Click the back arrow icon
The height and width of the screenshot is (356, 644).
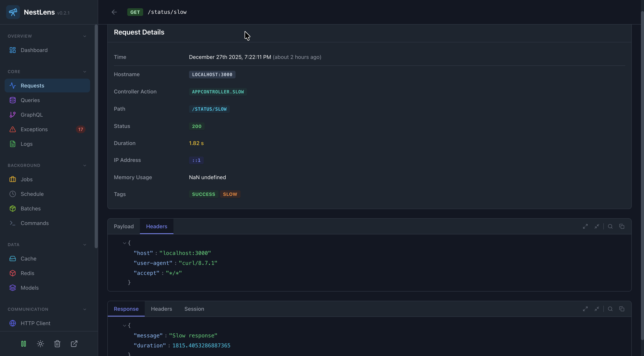tap(114, 12)
